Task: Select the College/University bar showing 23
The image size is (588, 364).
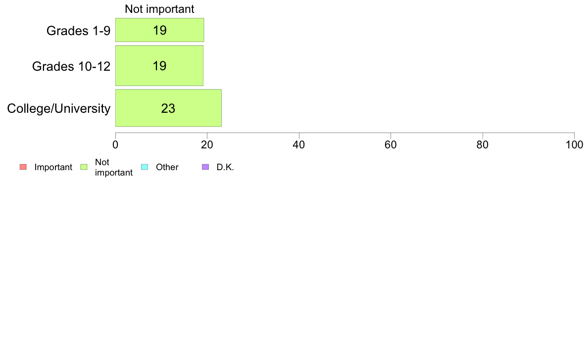Action: (168, 108)
